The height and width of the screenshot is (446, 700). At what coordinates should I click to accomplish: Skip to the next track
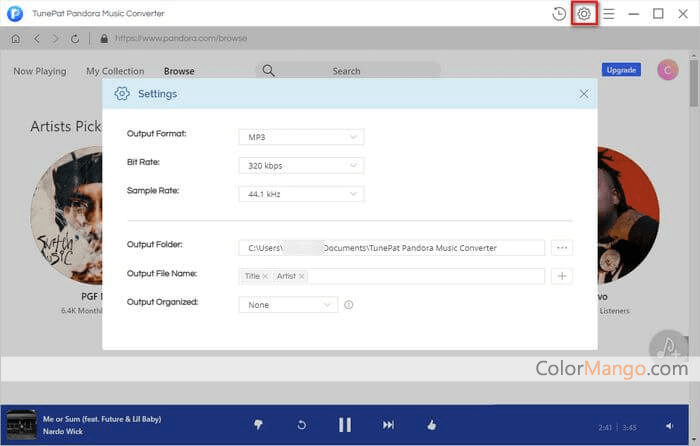click(x=388, y=425)
